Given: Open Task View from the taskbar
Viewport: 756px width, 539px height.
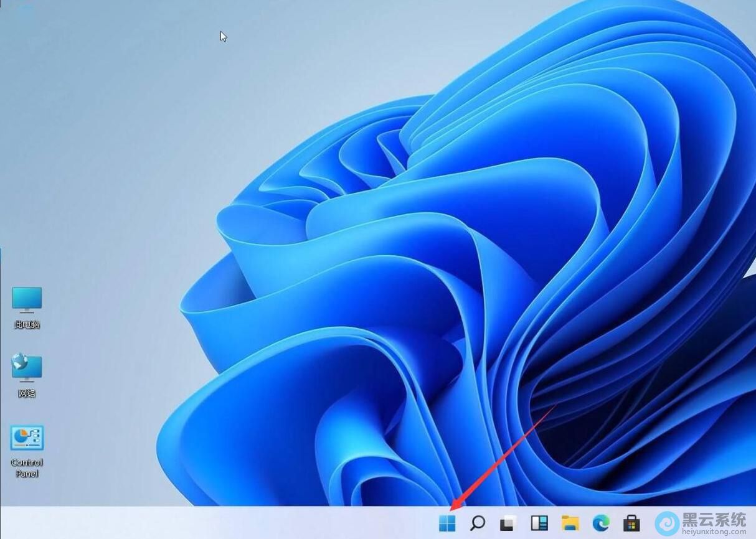Looking at the screenshot, I should [508, 523].
